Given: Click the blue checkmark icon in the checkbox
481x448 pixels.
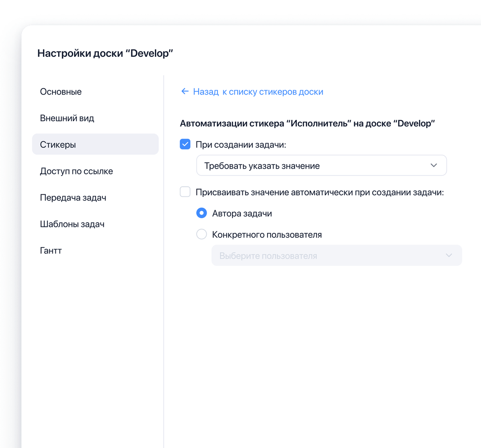Looking at the screenshot, I should (x=185, y=144).
